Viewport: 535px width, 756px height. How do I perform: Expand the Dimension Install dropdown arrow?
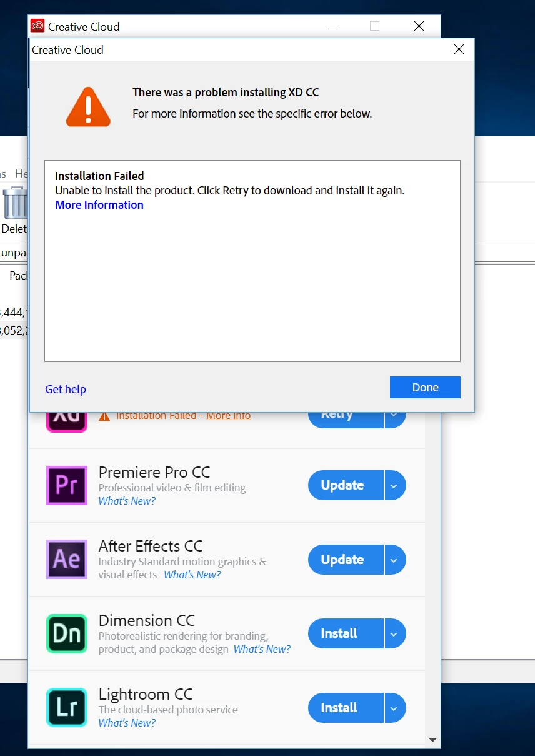click(395, 633)
